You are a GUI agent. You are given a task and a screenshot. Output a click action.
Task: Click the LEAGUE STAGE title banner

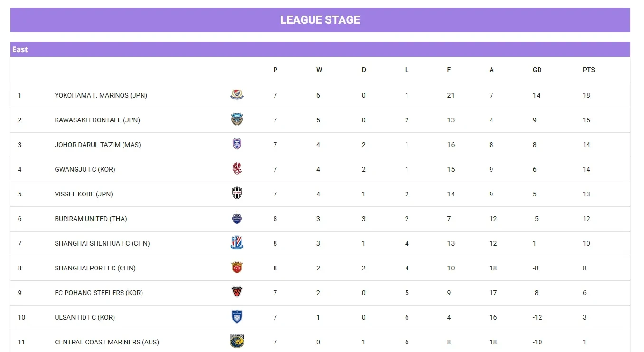tap(320, 20)
